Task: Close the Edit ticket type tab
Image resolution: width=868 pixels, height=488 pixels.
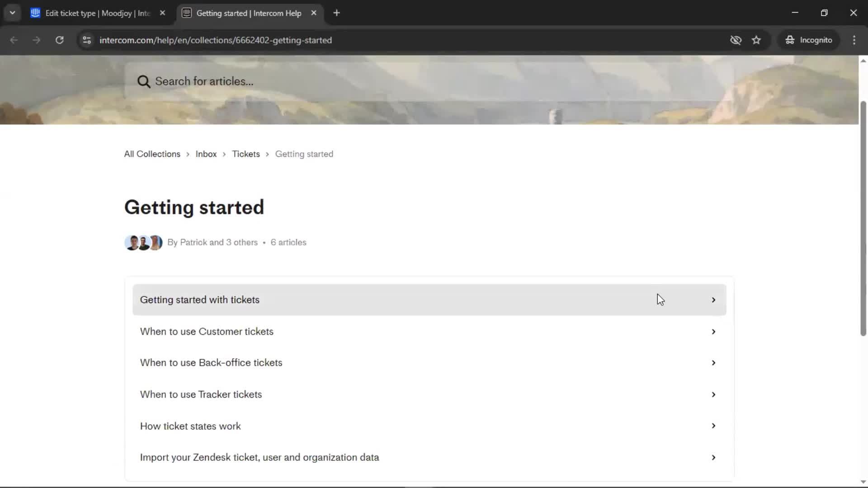Action: coord(163,13)
